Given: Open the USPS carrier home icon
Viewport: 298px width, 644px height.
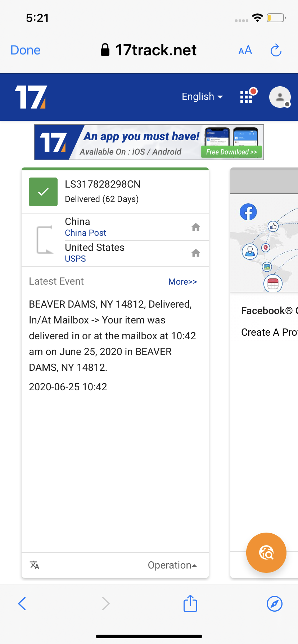Looking at the screenshot, I should (196, 253).
